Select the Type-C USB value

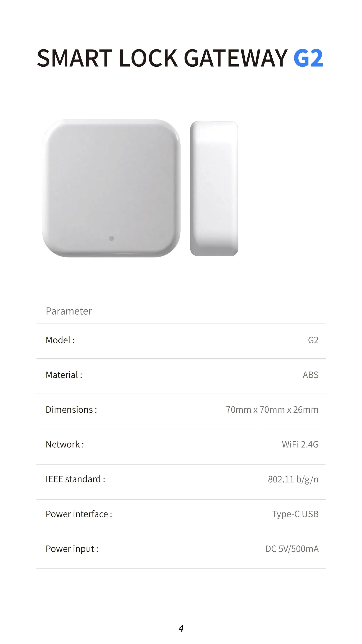[295, 514]
